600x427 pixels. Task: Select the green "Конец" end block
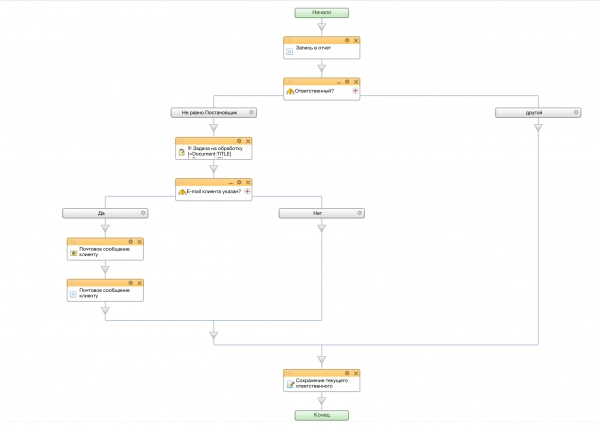point(321,414)
